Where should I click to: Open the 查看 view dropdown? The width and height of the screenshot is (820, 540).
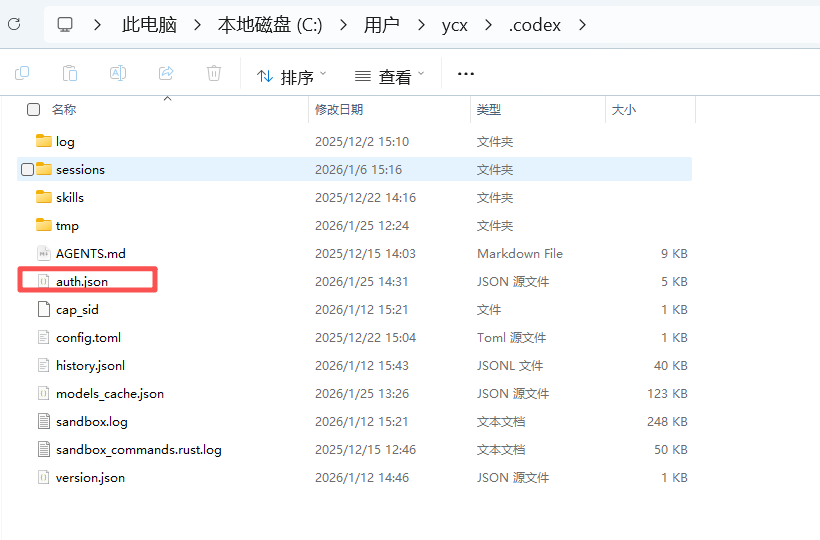pos(390,76)
